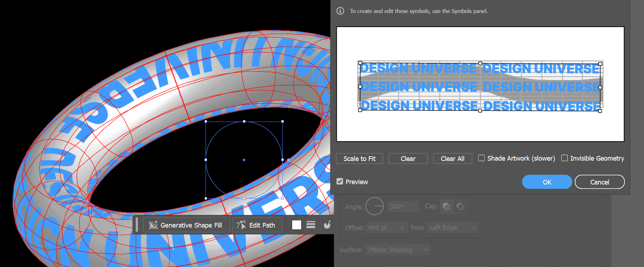Open the stroke weight lines icon
The image size is (644, 267).
click(311, 225)
